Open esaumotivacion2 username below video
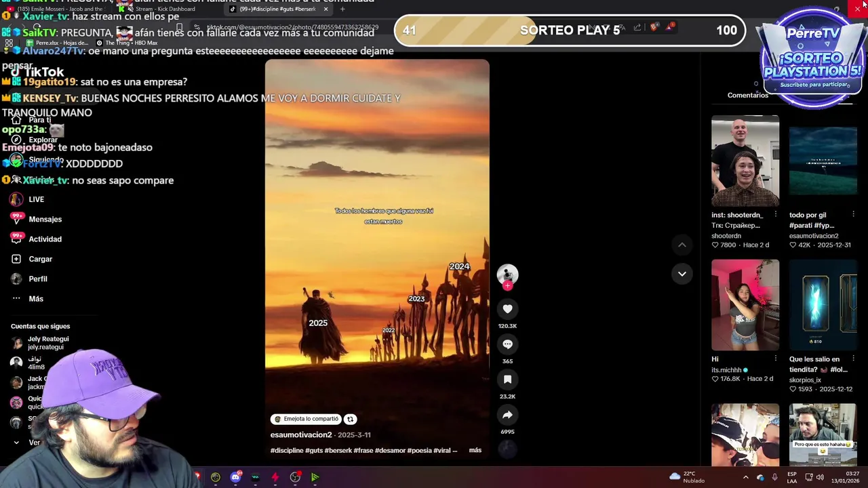This screenshot has width=868, height=488. tap(301, 435)
